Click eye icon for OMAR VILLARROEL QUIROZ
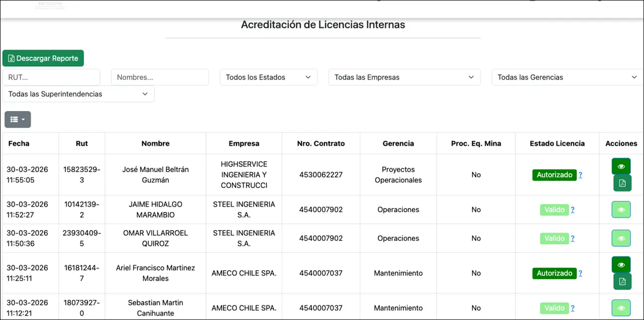 (x=621, y=238)
